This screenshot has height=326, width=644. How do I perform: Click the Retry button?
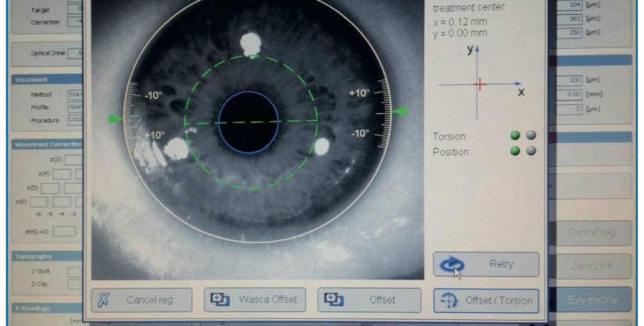[x=486, y=264]
